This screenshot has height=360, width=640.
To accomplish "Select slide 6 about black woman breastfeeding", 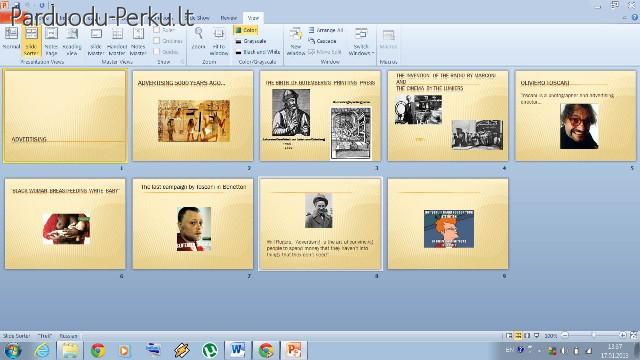I will click(x=65, y=224).
